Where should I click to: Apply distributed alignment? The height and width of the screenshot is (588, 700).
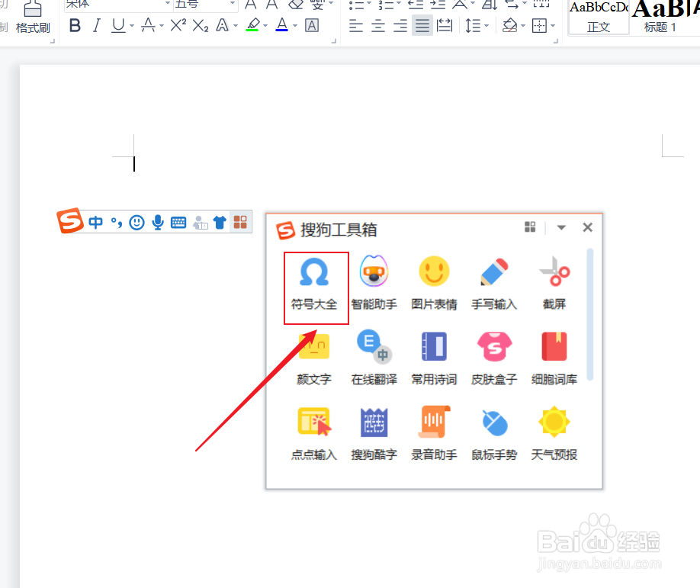(445, 26)
